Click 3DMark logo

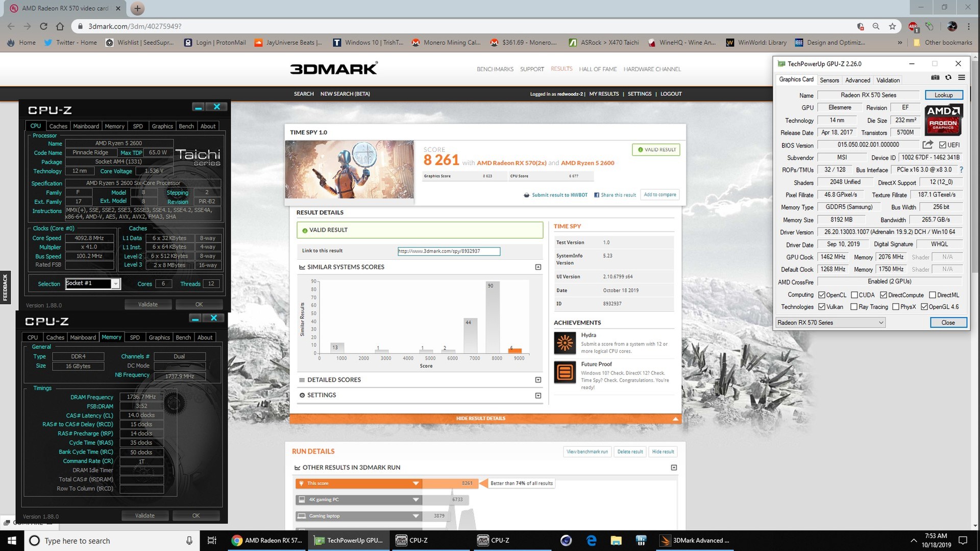334,68
